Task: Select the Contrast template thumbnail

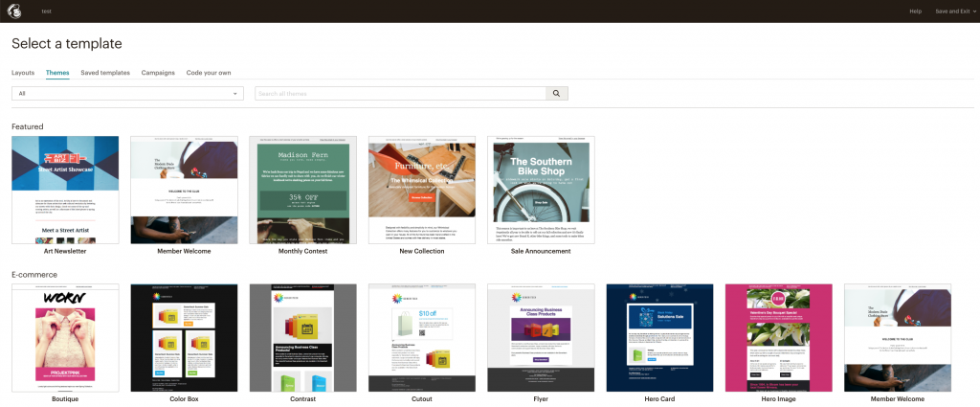Action: 302,337
